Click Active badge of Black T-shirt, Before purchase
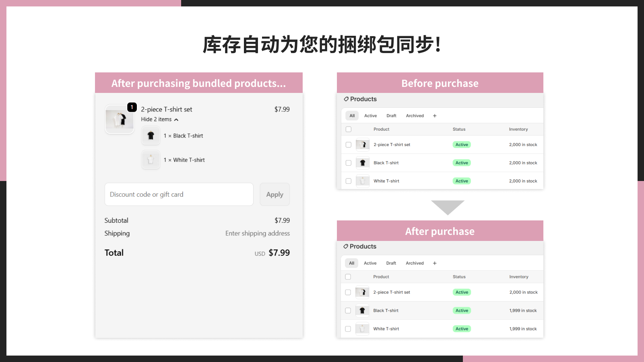 point(462,163)
